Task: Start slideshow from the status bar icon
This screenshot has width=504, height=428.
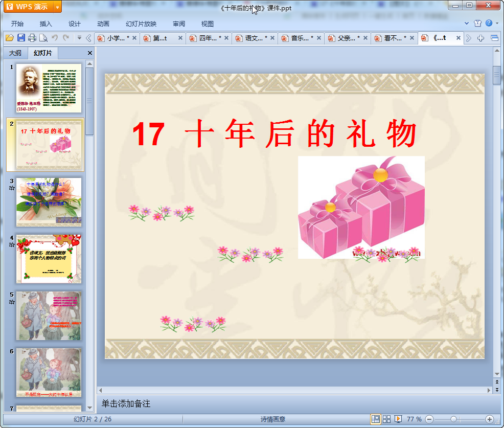Action: coord(398,419)
